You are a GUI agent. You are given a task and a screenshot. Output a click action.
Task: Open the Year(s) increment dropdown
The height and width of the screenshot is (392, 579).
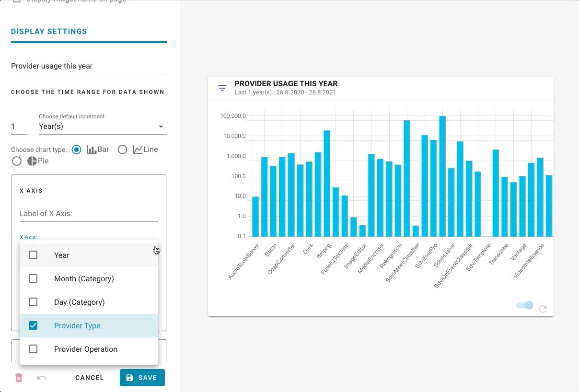pyautogui.click(x=103, y=127)
